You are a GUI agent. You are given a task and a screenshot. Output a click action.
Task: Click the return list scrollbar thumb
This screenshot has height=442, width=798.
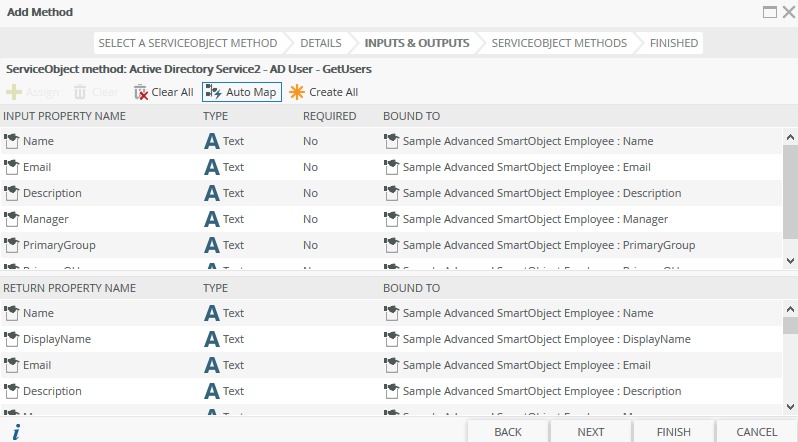[790, 325]
